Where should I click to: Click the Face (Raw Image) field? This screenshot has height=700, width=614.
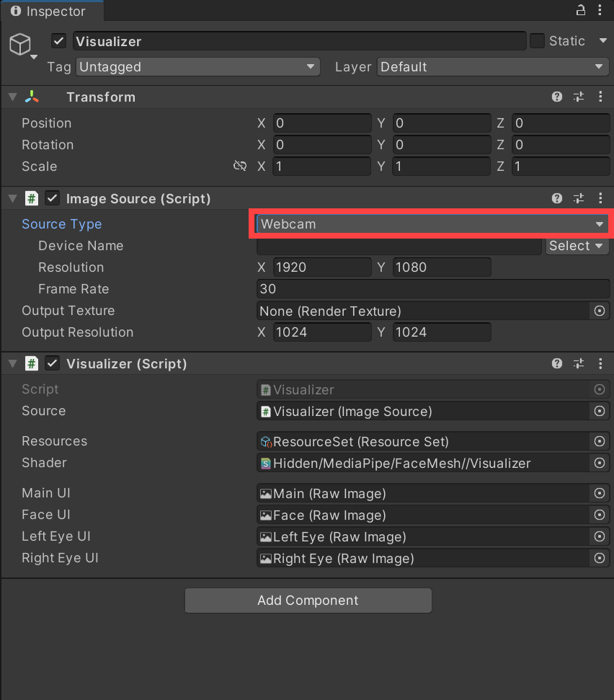(x=423, y=515)
